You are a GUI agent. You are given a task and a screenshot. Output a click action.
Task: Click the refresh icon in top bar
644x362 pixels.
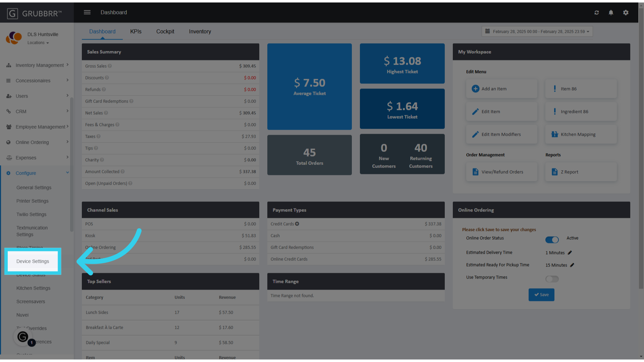tap(596, 12)
